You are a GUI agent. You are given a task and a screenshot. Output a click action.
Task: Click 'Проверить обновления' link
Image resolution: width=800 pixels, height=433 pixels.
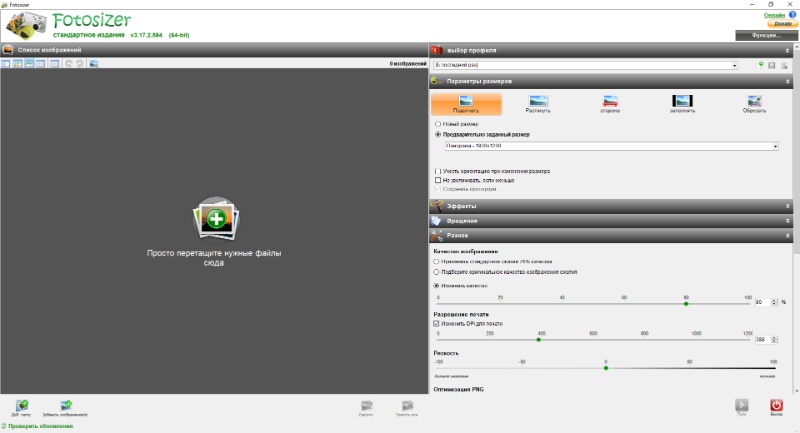point(40,426)
